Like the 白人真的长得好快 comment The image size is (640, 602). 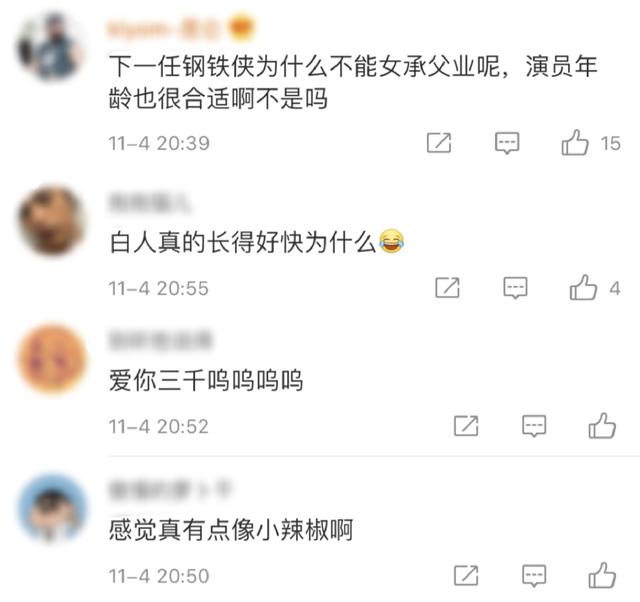click(583, 287)
